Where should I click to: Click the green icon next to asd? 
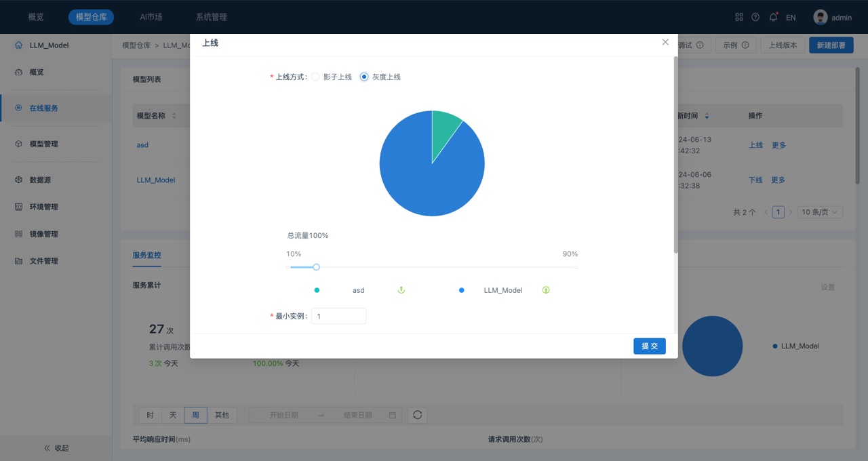tap(401, 290)
